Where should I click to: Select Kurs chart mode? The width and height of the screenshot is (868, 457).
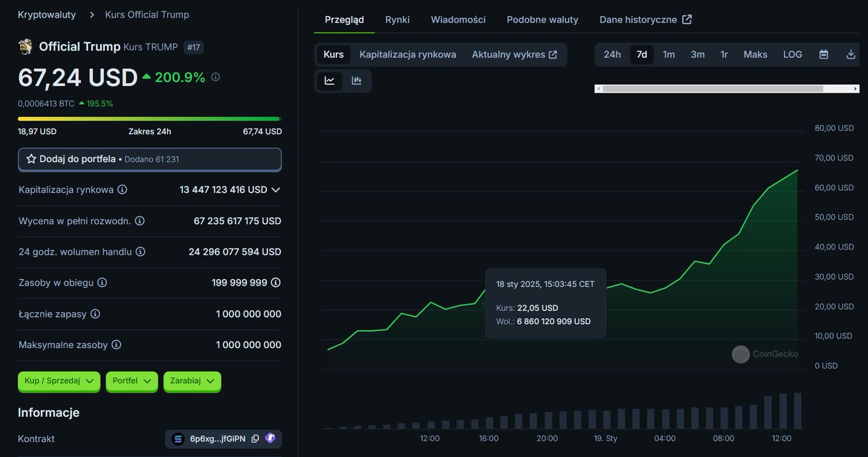(x=333, y=54)
